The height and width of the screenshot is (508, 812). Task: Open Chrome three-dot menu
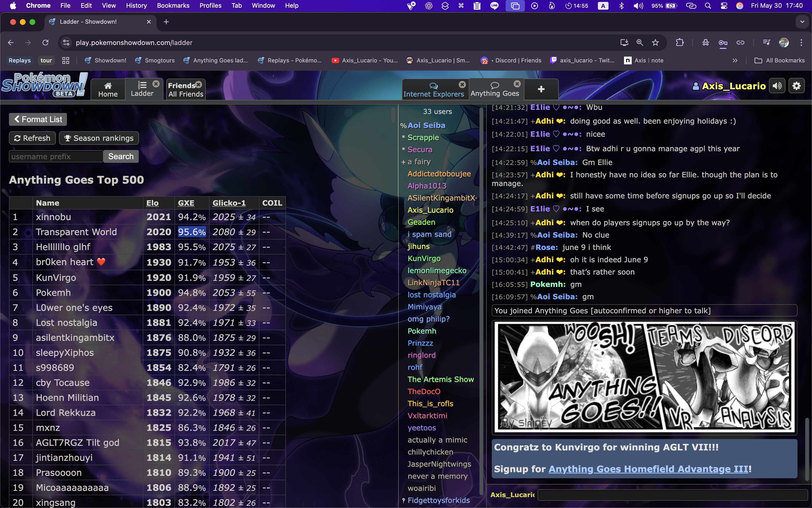coord(801,43)
